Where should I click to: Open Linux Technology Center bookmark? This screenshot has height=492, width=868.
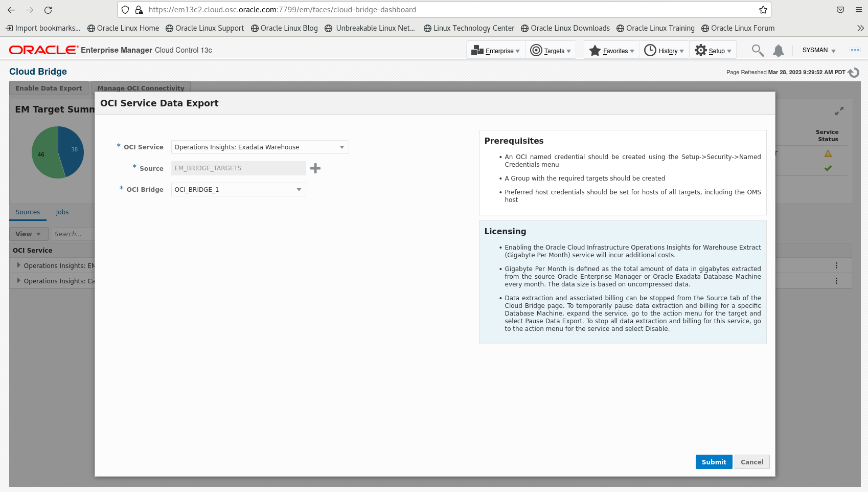point(469,28)
